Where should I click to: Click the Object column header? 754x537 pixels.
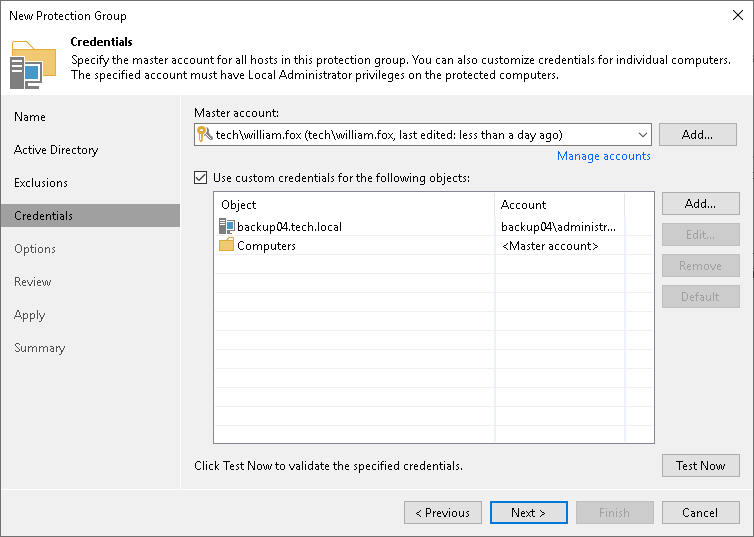354,204
